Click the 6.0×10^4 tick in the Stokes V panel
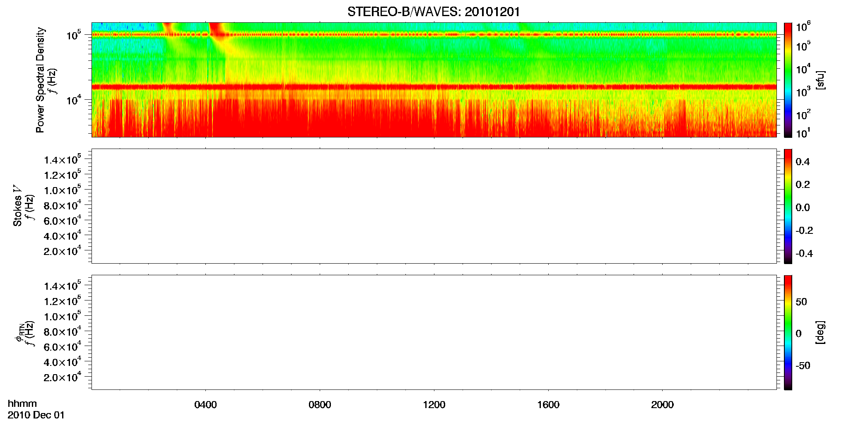This screenshot has height=447, width=868. (63, 221)
